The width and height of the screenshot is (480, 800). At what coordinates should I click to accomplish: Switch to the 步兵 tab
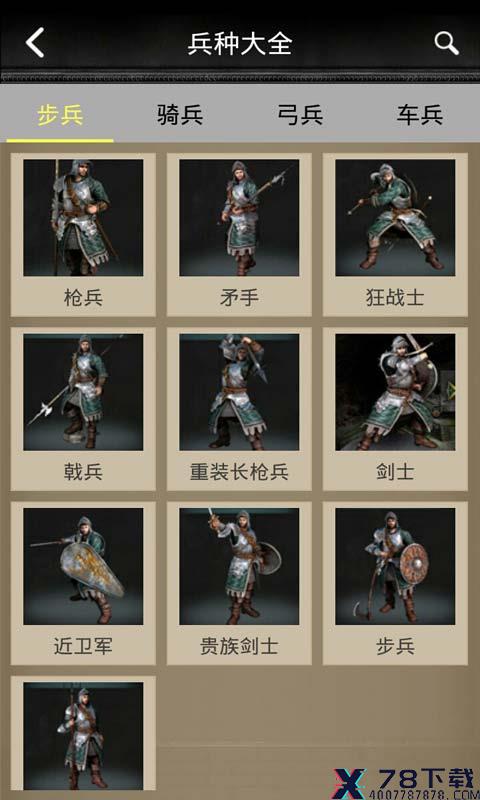pyautogui.click(x=60, y=115)
